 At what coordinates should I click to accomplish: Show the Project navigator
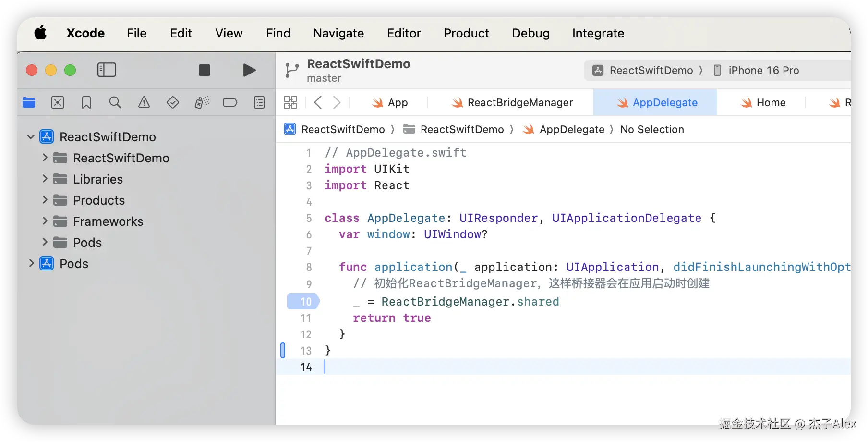29,102
